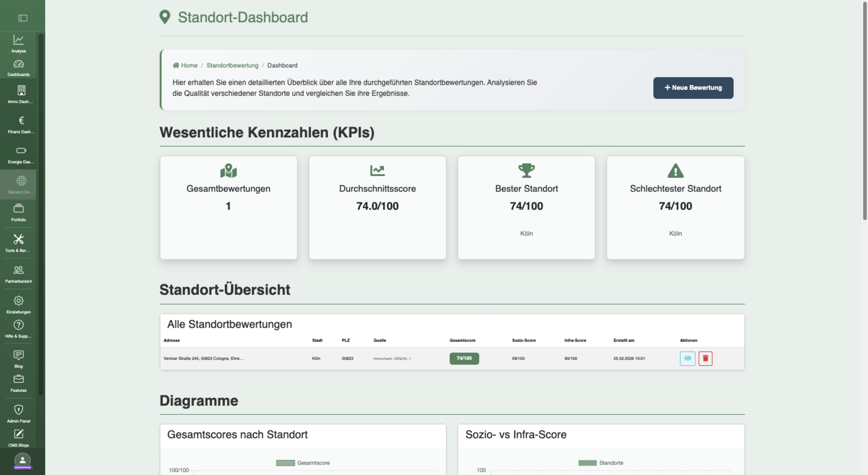Go to Standortbewertung breadcrumb
The image size is (868, 475).
[233, 65]
